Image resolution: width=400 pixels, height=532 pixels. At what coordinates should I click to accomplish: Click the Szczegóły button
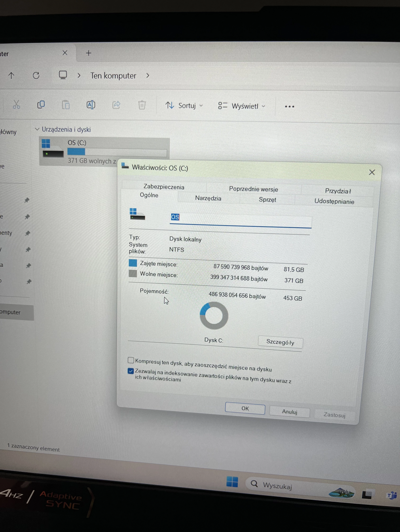point(280,342)
